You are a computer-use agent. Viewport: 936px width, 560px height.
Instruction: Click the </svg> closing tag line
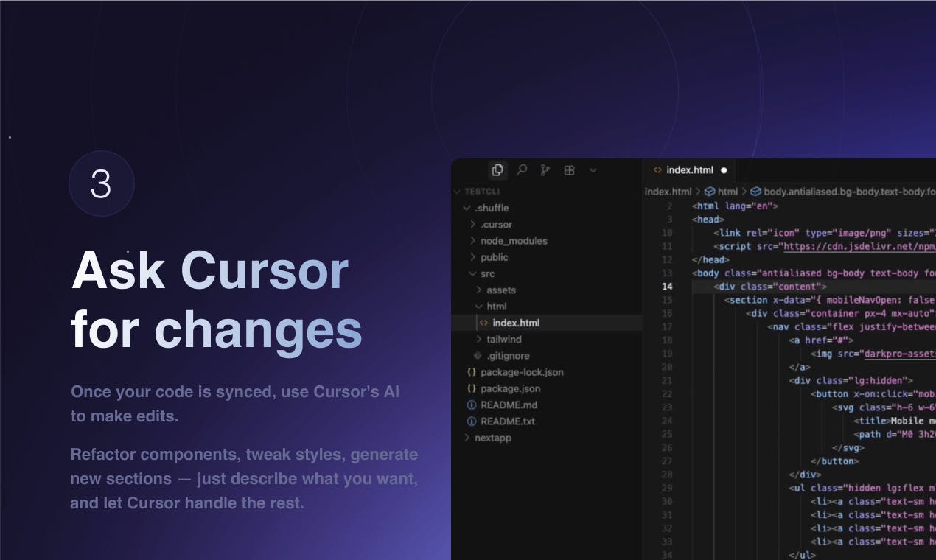pyautogui.click(x=848, y=448)
